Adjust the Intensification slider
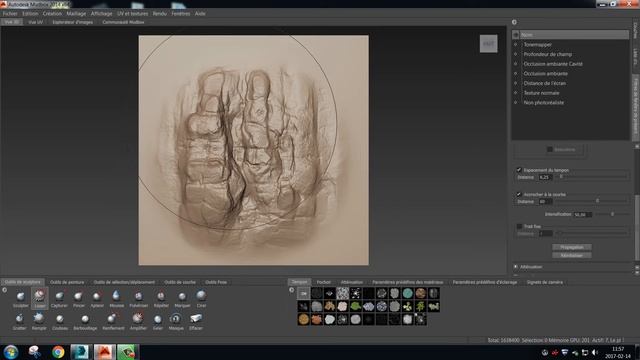 611,214
